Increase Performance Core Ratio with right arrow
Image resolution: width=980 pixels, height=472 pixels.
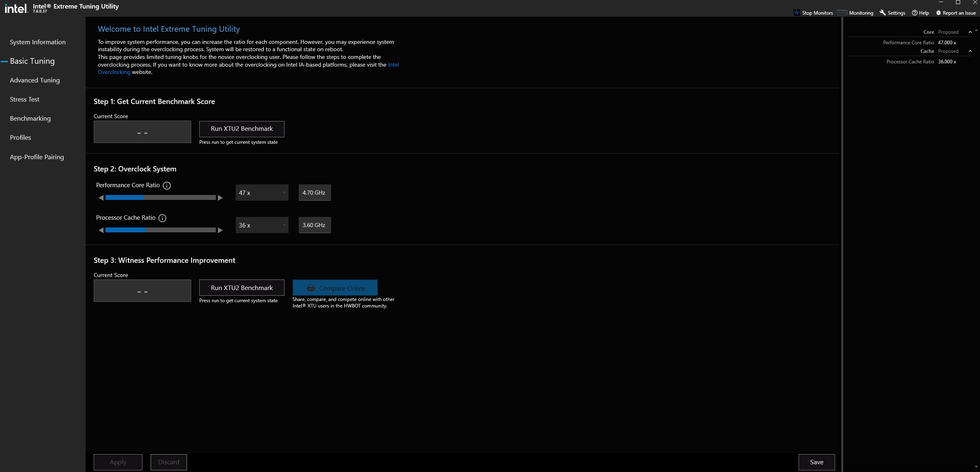point(220,198)
